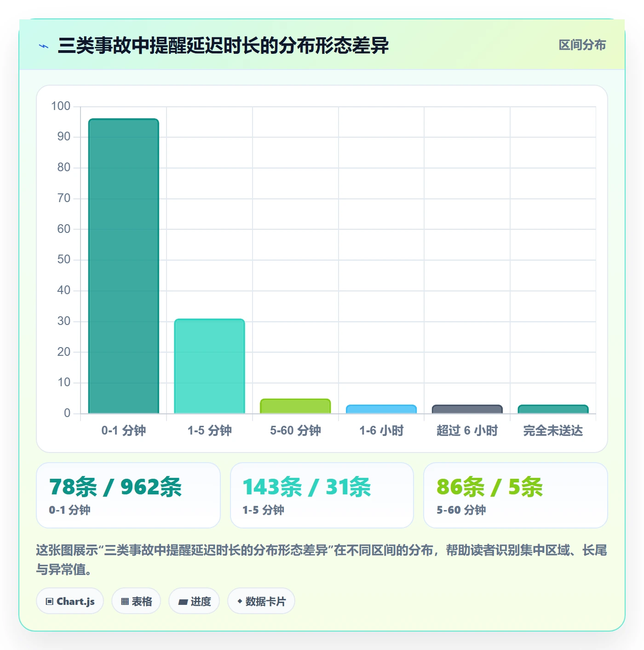This screenshot has width=644, height=650.
Task: Click the 1-5 分钟 x-axis label
Action: point(209,430)
